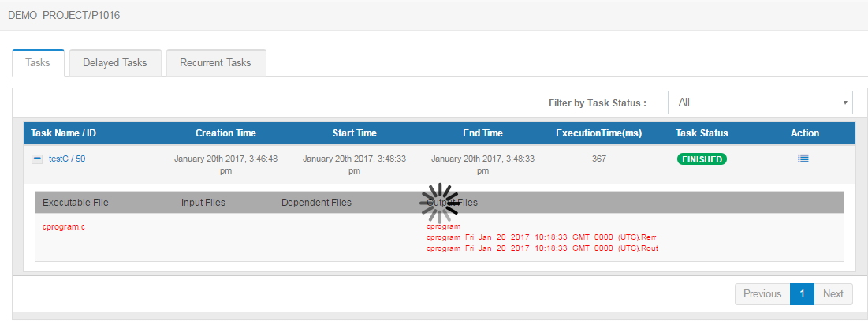This screenshot has width=868, height=321.
Task: Switch to the Delayed Tasks tab
Action: point(114,62)
